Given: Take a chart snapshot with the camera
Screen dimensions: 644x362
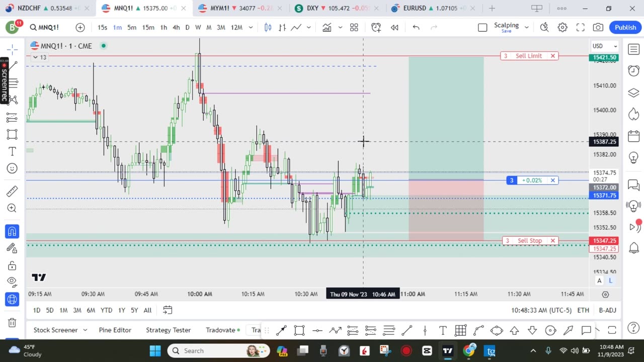Looking at the screenshot, I should [598, 27].
